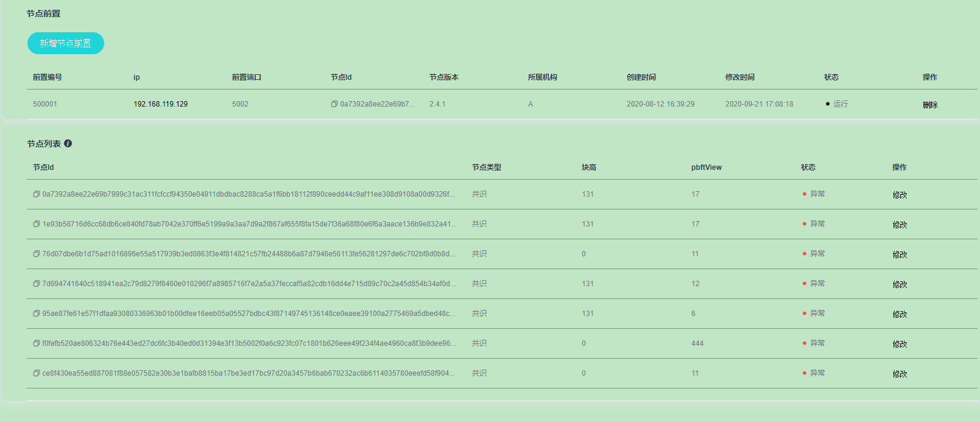Open info icon next to 节点列表

pyautogui.click(x=68, y=144)
